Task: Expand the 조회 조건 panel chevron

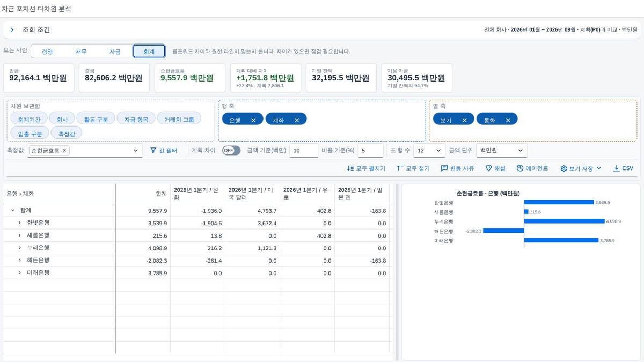Action: pyautogui.click(x=12, y=30)
